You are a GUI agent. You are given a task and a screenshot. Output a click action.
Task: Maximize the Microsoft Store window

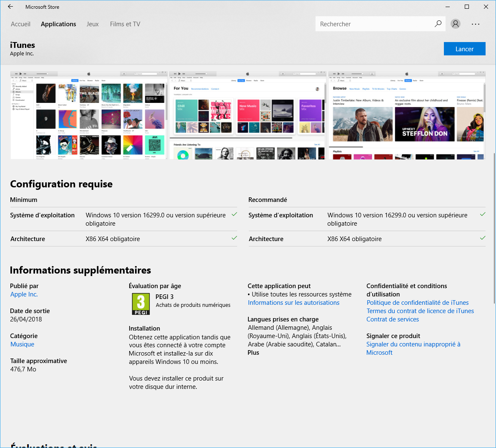466,7
